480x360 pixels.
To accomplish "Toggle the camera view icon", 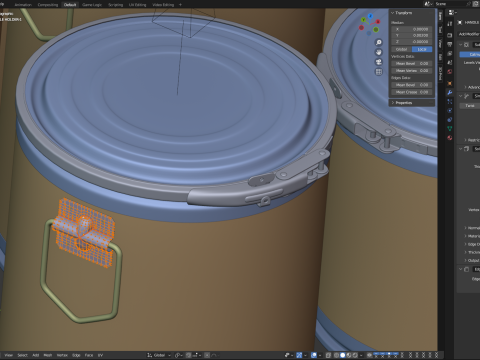I will coord(379,62).
